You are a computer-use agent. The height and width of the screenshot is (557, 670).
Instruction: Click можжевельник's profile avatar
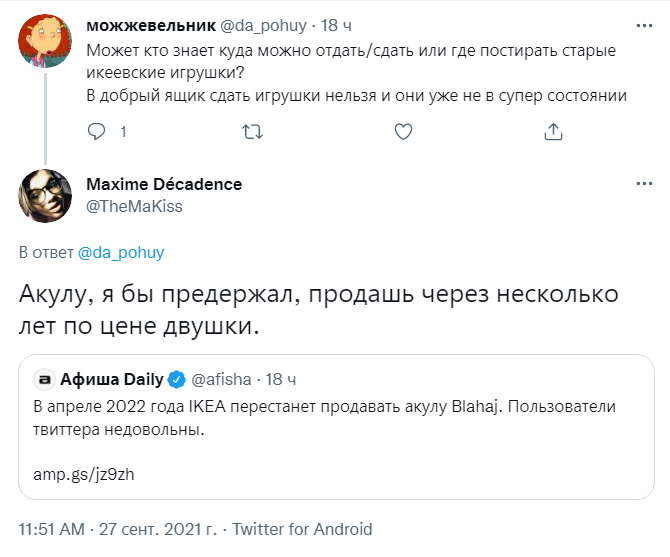[45, 41]
